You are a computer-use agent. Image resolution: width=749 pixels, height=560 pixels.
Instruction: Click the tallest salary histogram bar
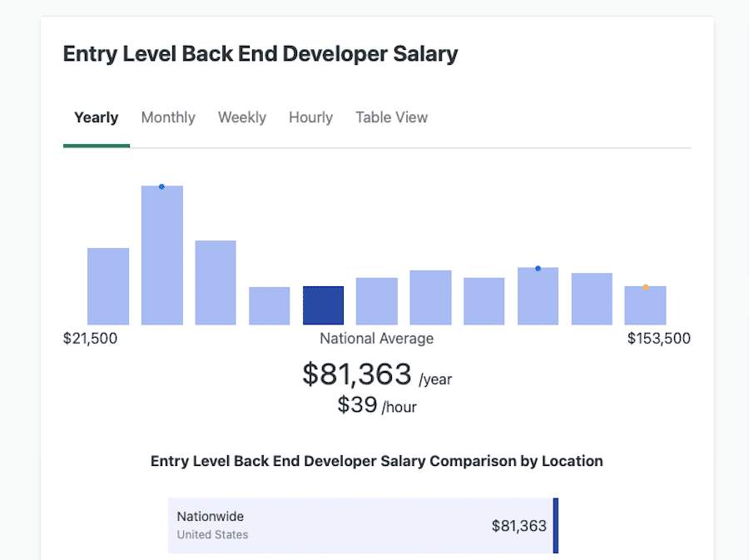[x=161, y=254]
